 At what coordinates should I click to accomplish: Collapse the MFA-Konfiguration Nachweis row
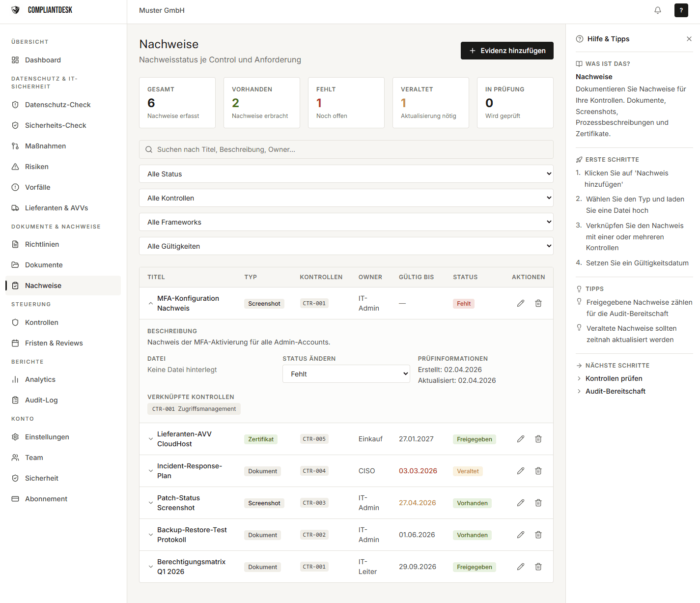(151, 303)
